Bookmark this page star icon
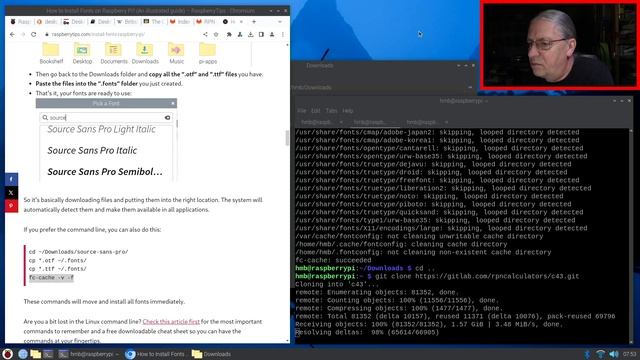This screenshot has height=360, width=640. (x=216, y=35)
